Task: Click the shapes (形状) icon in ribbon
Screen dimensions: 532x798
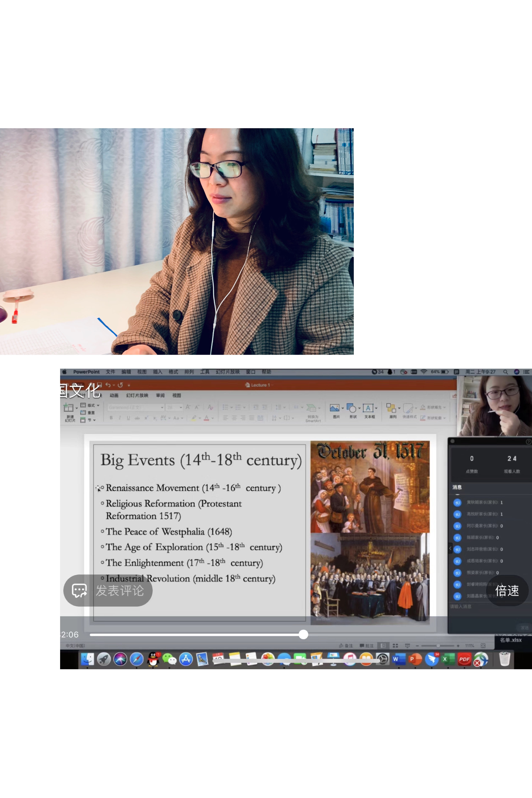Action: pyautogui.click(x=351, y=408)
